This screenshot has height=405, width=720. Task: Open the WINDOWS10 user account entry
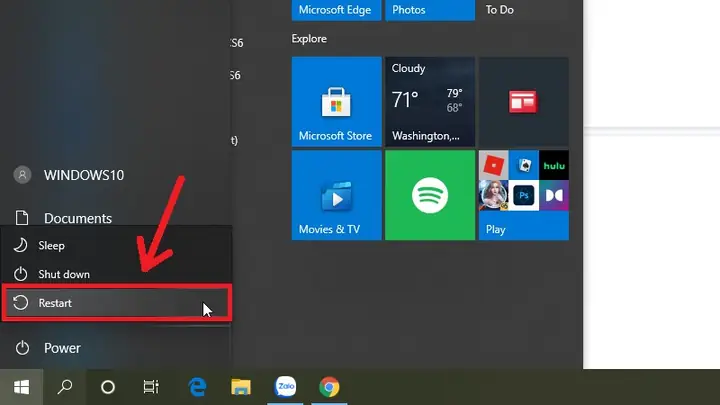[115, 175]
